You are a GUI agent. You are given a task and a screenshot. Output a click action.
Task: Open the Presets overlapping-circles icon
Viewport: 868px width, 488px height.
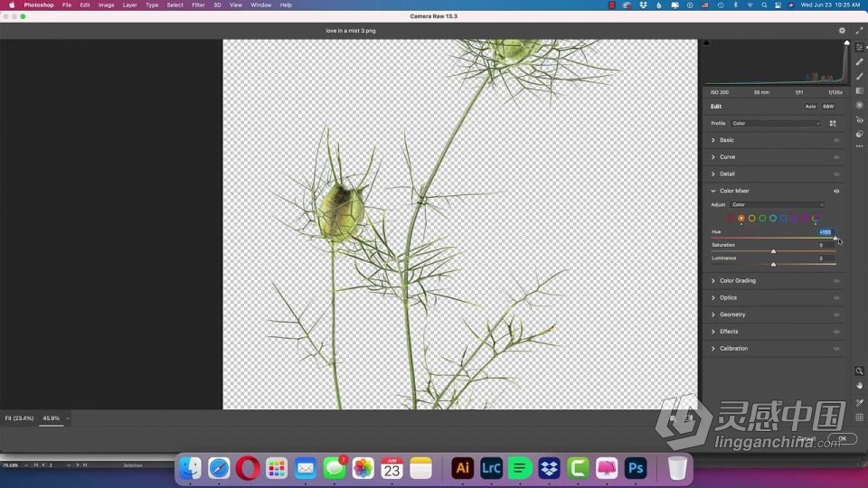click(859, 134)
